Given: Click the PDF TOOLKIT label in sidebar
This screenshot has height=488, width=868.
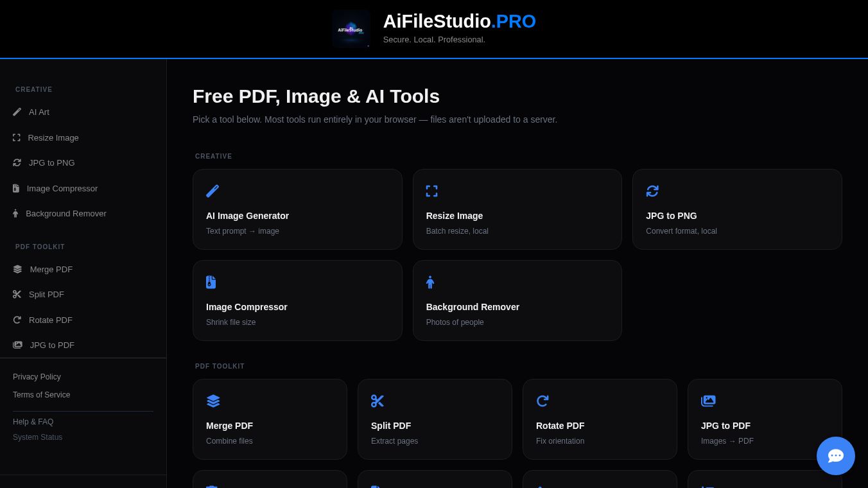Looking at the screenshot, I should [x=40, y=247].
